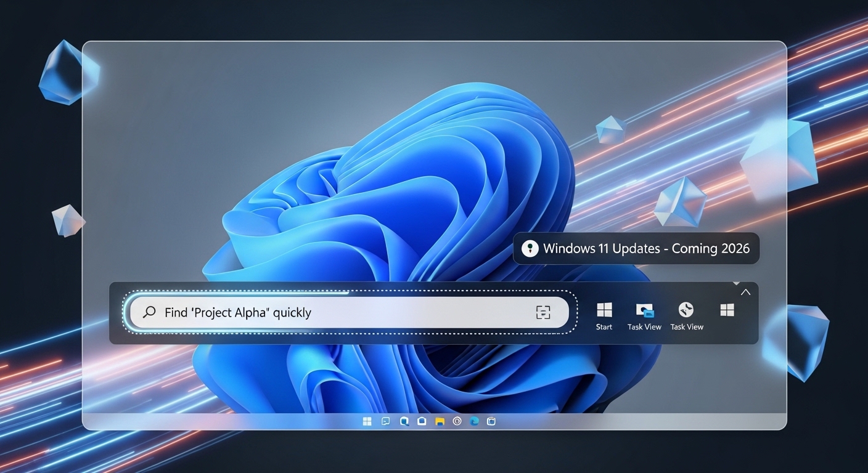Viewport: 868px width, 473px height.
Task: Open the Windows 11 Updates notification
Action: pyautogui.click(x=636, y=249)
